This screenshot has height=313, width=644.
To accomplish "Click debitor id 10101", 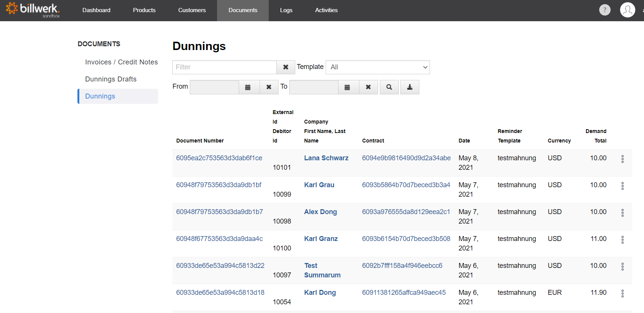I will (x=282, y=167).
